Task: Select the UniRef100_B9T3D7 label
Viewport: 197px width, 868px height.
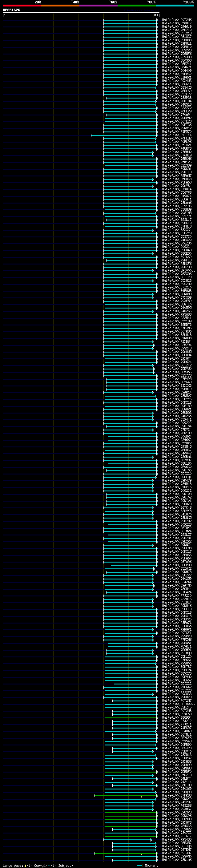Action: 176,853
